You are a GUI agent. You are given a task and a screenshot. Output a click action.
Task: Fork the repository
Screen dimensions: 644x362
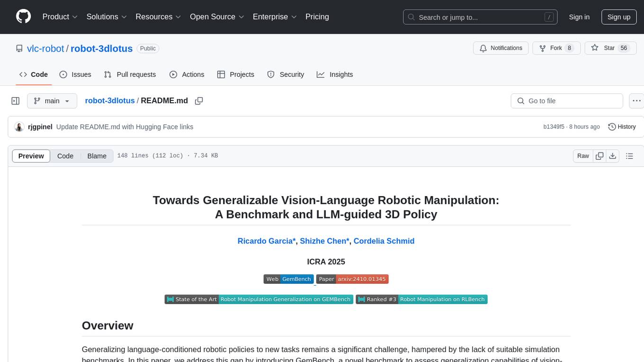[556, 48]
